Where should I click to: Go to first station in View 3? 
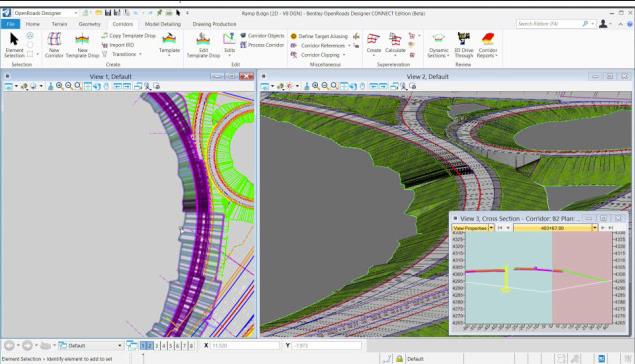500,228
